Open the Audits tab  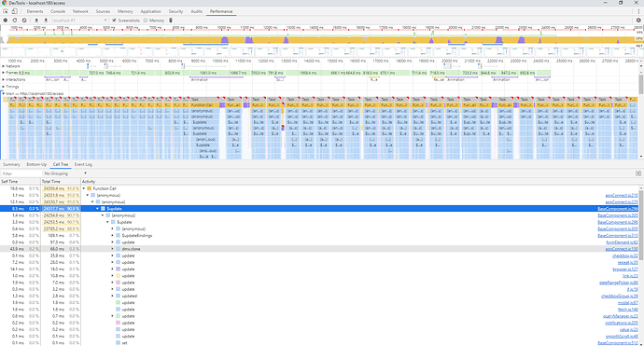click(197, 11)
